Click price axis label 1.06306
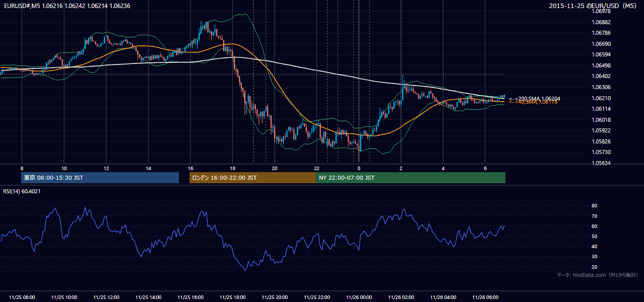 pyautogui.click(x=601, y=87)
